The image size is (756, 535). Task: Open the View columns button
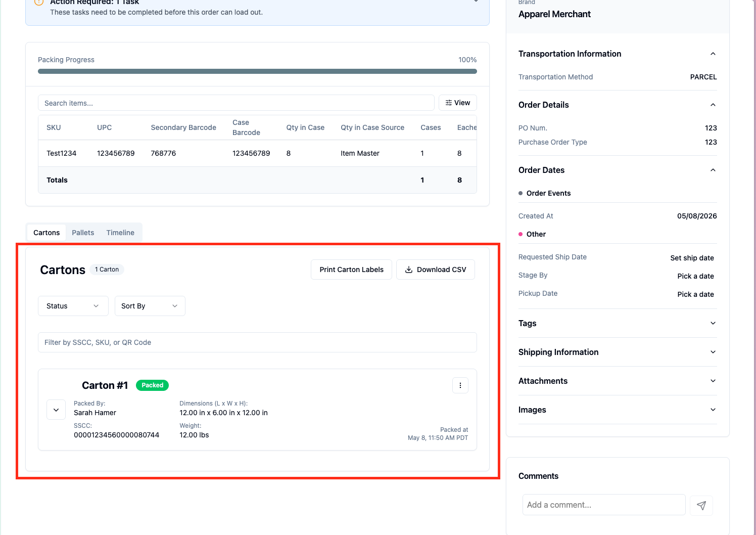pos(458,103)
